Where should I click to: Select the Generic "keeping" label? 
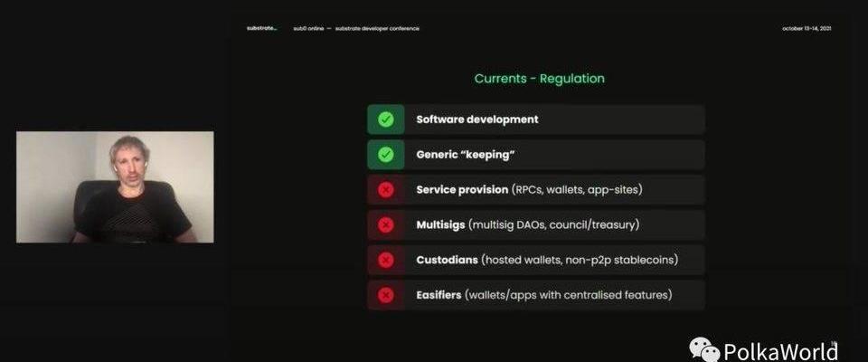pos(465,155)
